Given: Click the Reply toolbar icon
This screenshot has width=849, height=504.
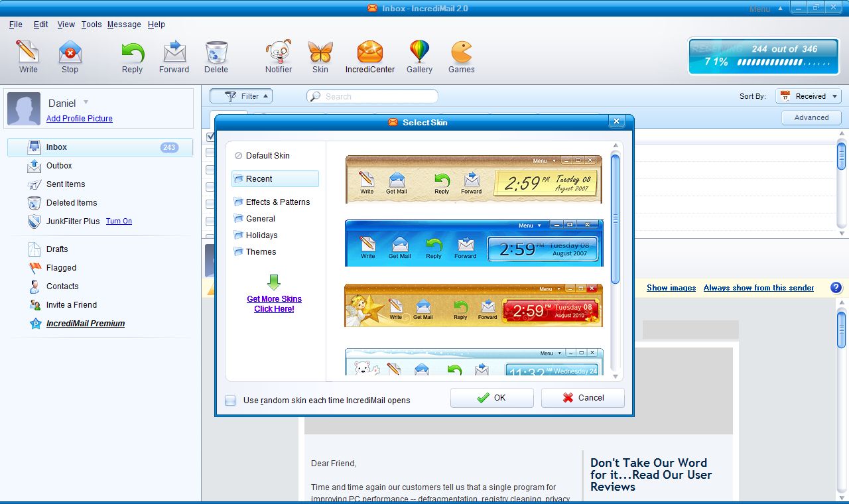Looking at the screenshot, I should click(132, 56).
